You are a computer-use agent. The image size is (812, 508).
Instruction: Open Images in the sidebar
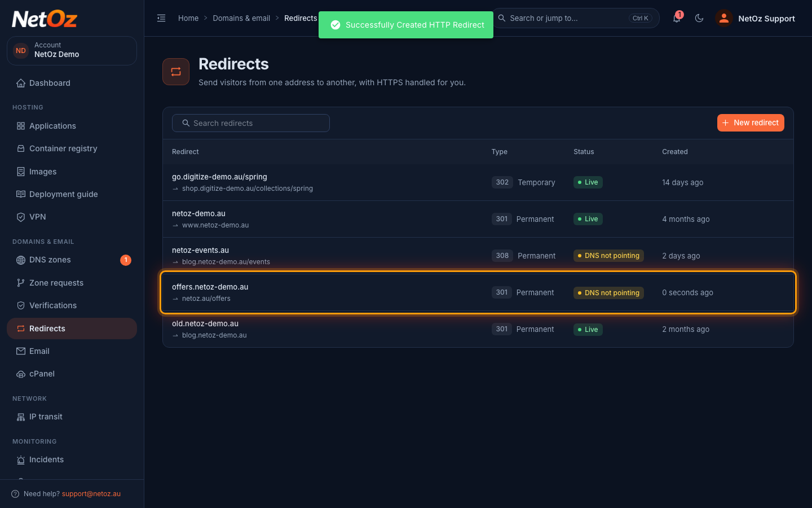pos(72,172)
